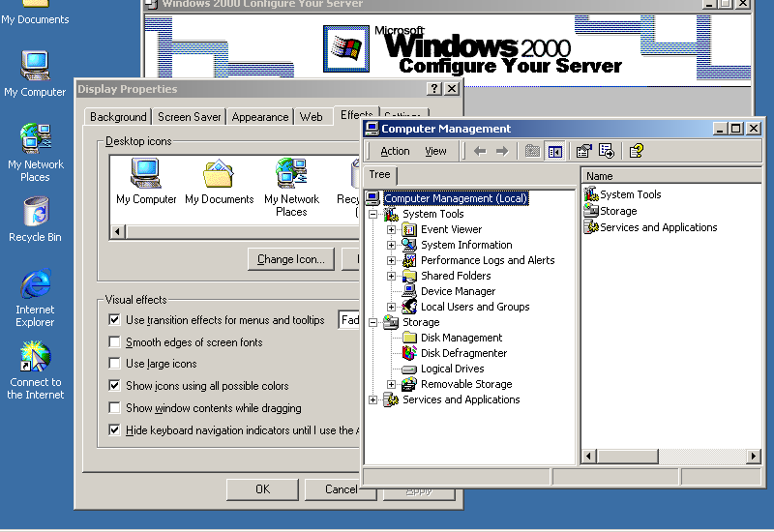Expand Services and Applications tree node
Viewport: 774px width, 532px height.
click(373, 399)
